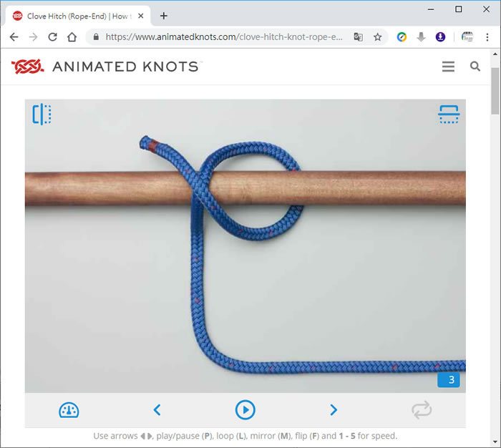Click the keyboard shortcuts hint text
Screen dimensions: 501x448
(245, 436)
